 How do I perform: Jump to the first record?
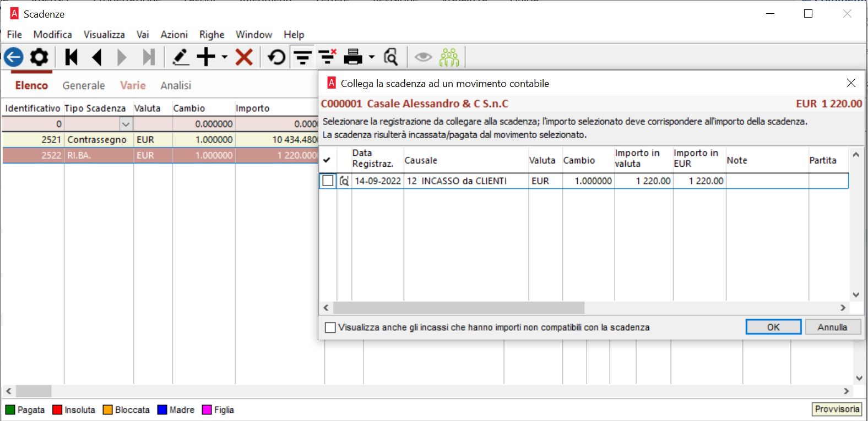click(72, 57)
